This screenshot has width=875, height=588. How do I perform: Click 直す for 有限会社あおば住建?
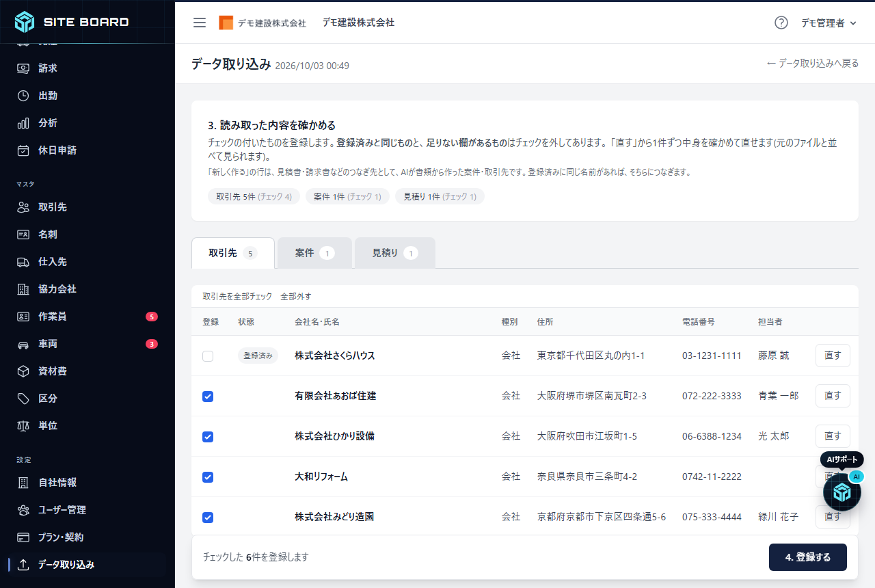pyautogui.click(x=833, y=396)
